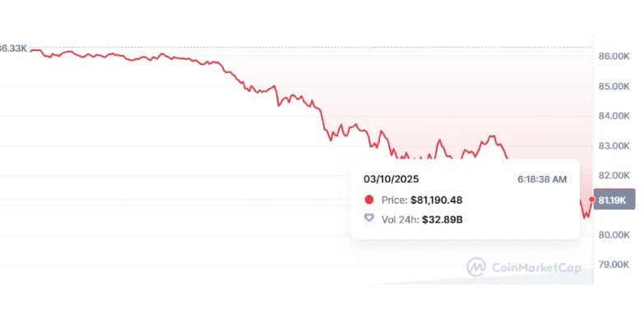The height and width of the screenshot is (319, 644).
Task: Click the 82.00K axis label
Action: [614, 176]
